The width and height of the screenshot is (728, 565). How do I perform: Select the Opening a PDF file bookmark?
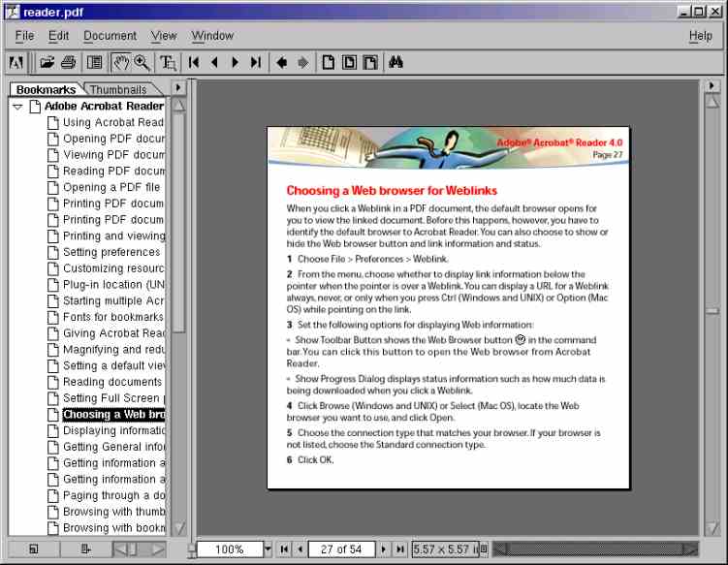[111, 187]
